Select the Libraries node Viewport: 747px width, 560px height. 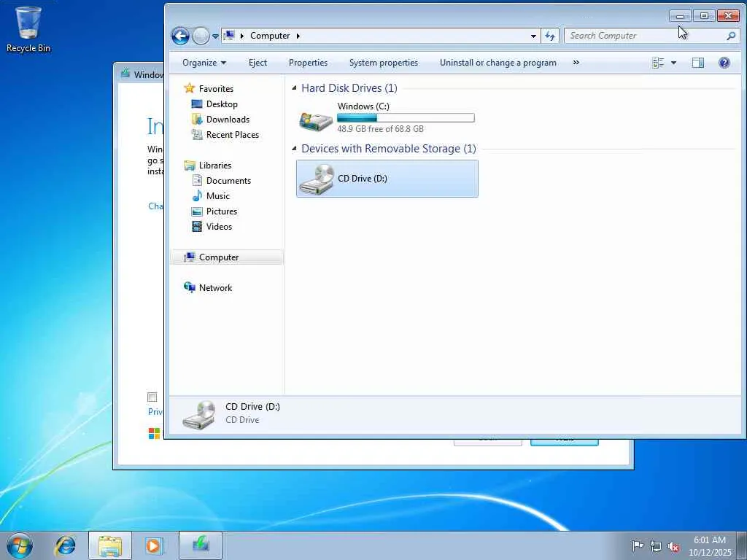point(215,166)
